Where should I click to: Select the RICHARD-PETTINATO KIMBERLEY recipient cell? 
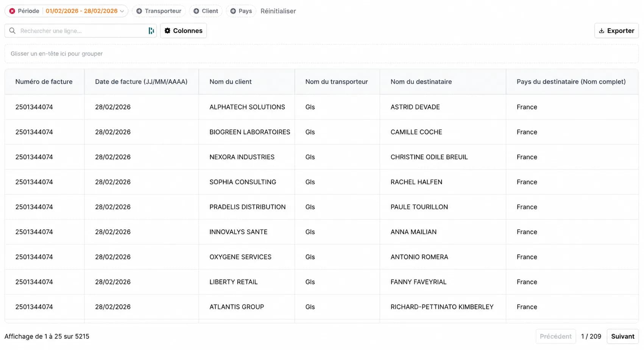coord(443,307)
